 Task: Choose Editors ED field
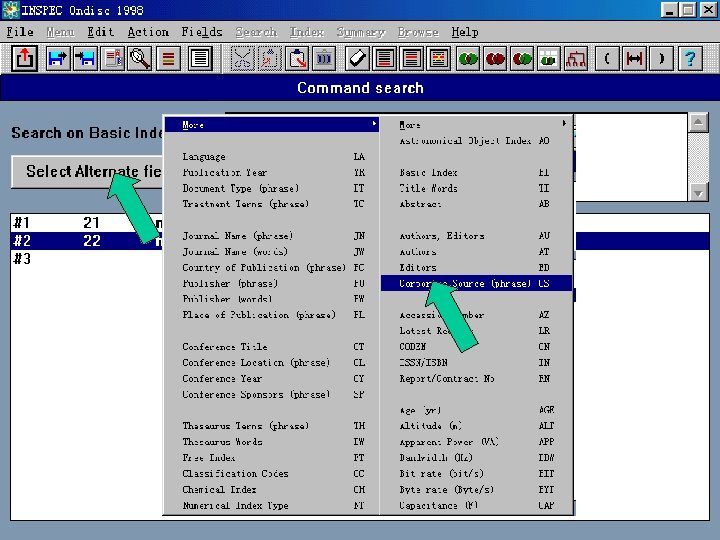pos(477,267)
